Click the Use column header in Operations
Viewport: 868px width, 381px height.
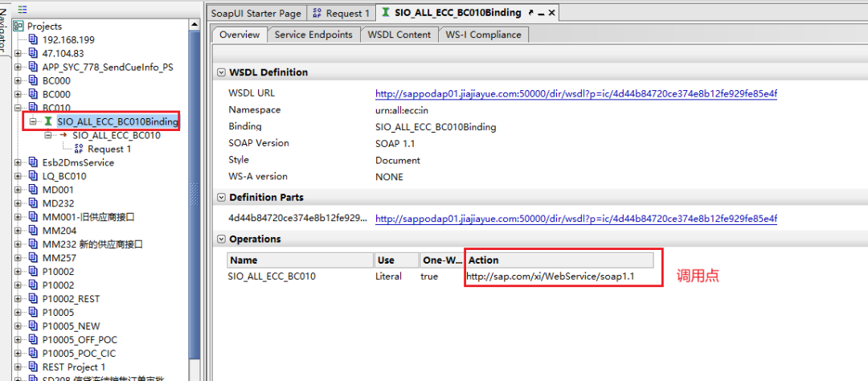pyautogui.click(x=396, y=260)
